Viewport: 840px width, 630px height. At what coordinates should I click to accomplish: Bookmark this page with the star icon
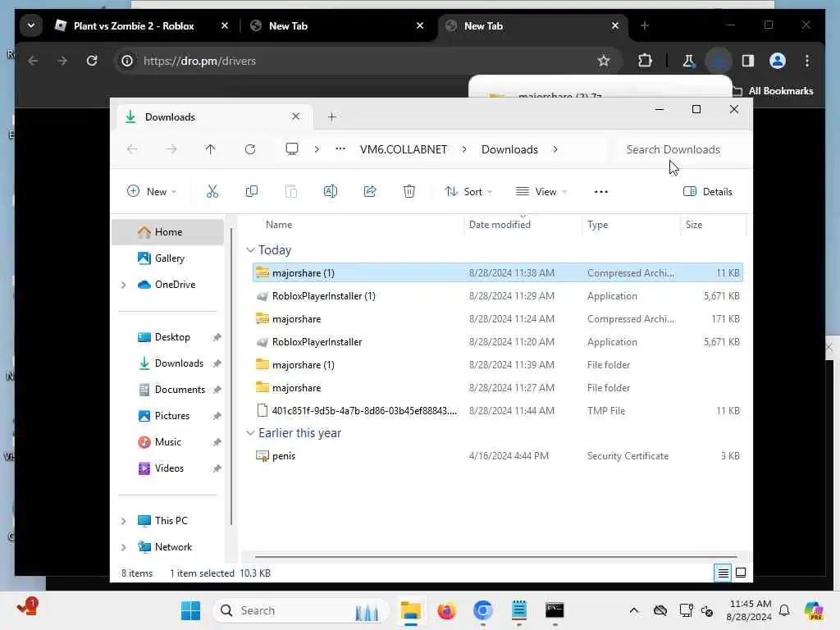pos(604,61)
